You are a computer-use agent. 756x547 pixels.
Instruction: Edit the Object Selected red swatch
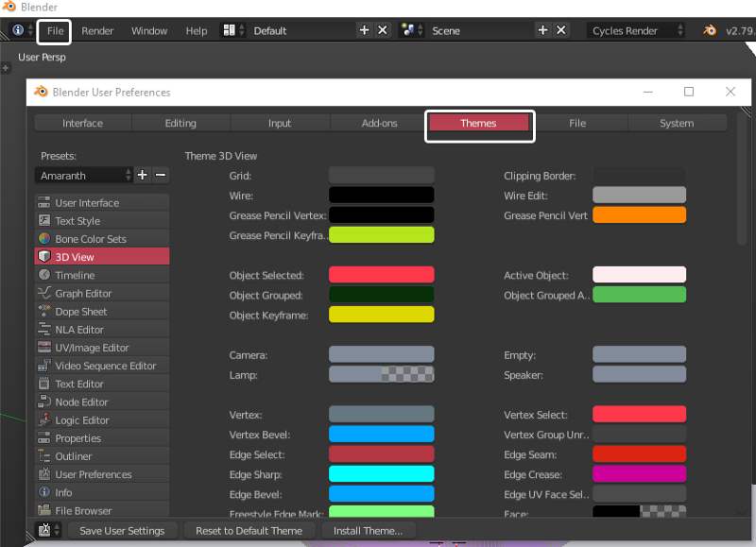(x=382, y=275)
